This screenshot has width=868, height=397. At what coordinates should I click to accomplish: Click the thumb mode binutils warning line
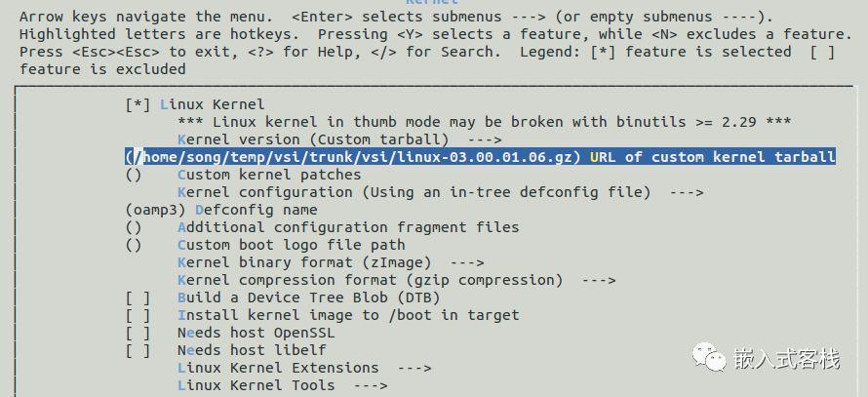[485, 122]
